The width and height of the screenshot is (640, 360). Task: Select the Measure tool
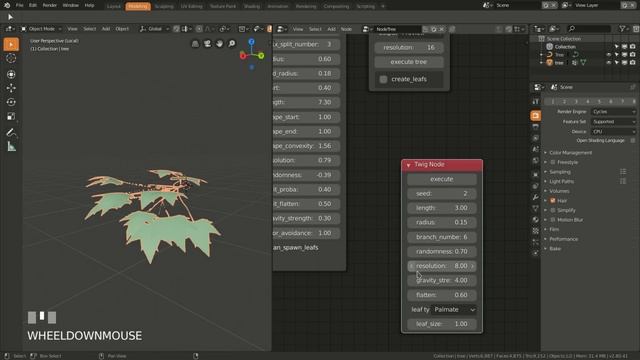11,147
